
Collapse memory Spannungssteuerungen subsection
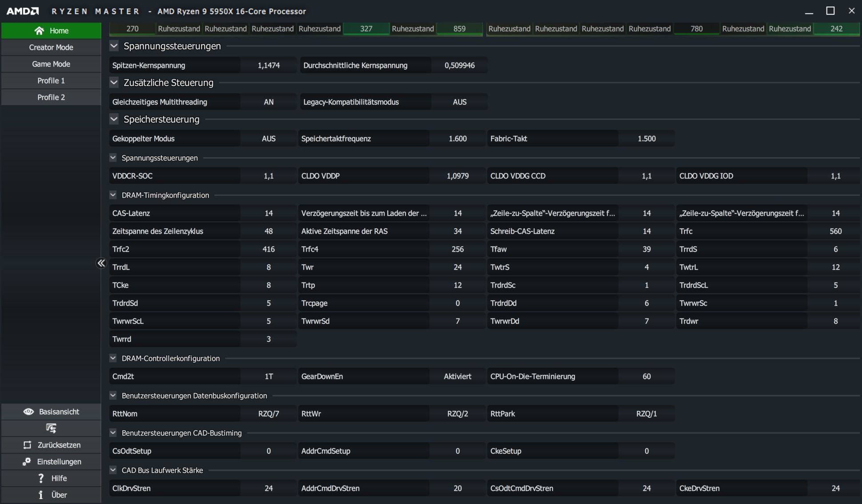(113, 158)
